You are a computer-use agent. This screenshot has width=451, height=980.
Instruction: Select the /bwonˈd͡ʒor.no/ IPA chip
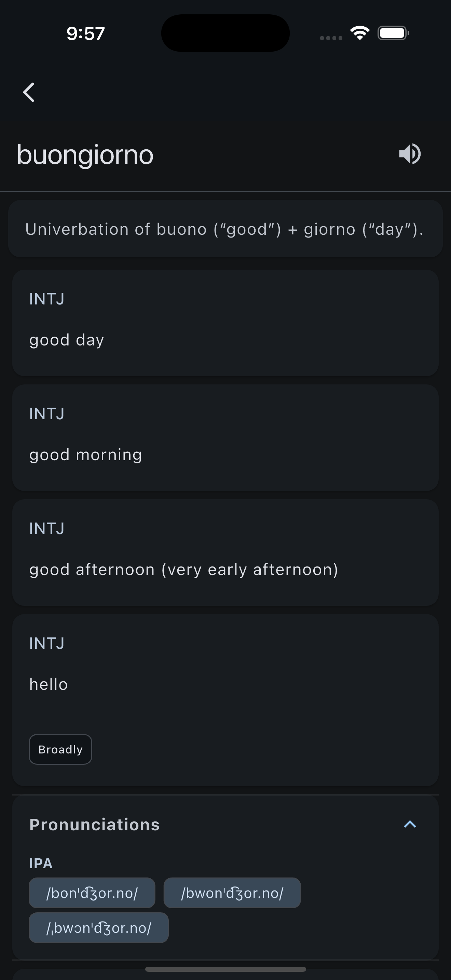click(232, 893)
